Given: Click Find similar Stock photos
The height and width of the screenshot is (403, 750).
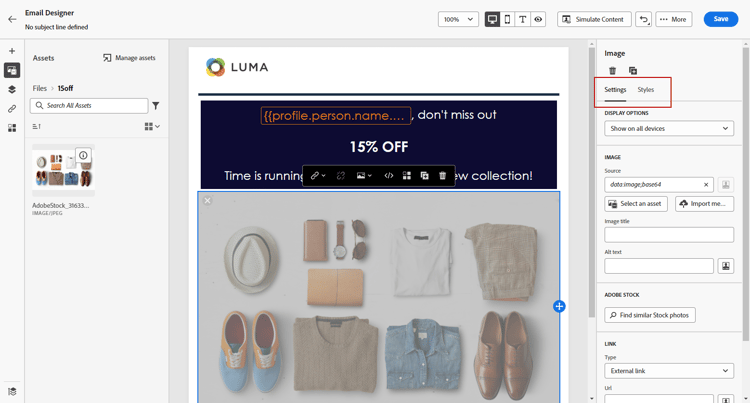Looking at the screenshot, I should tap(650, 315).
